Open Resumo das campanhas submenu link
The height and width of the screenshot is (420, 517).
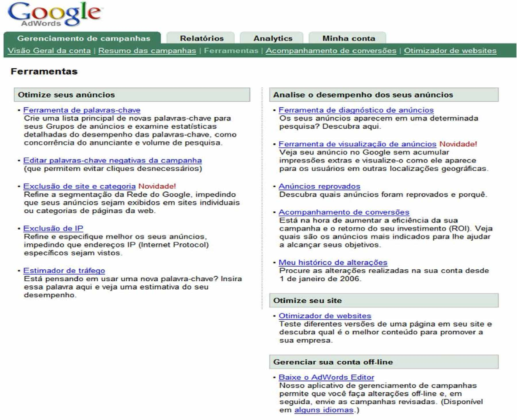147,51
